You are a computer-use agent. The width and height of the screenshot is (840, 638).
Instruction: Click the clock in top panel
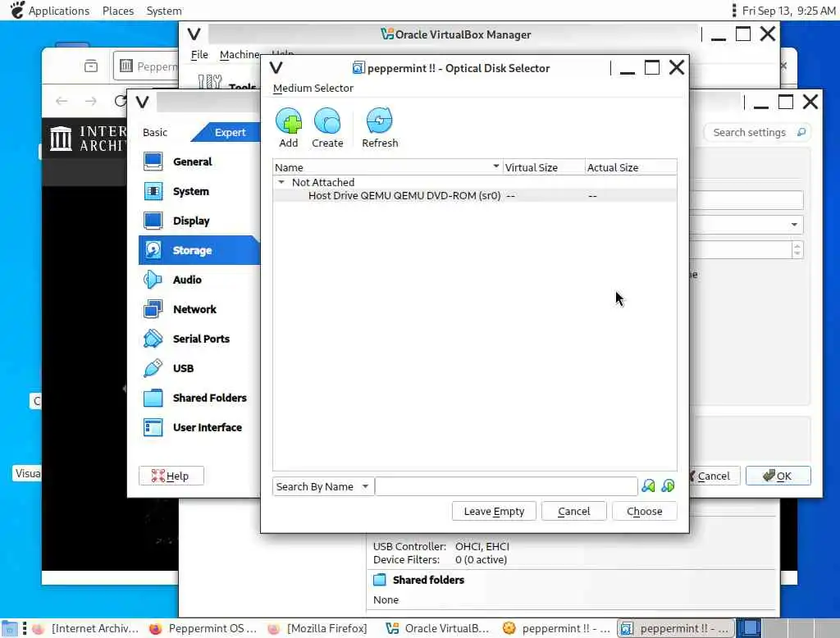tap(788, 11)
